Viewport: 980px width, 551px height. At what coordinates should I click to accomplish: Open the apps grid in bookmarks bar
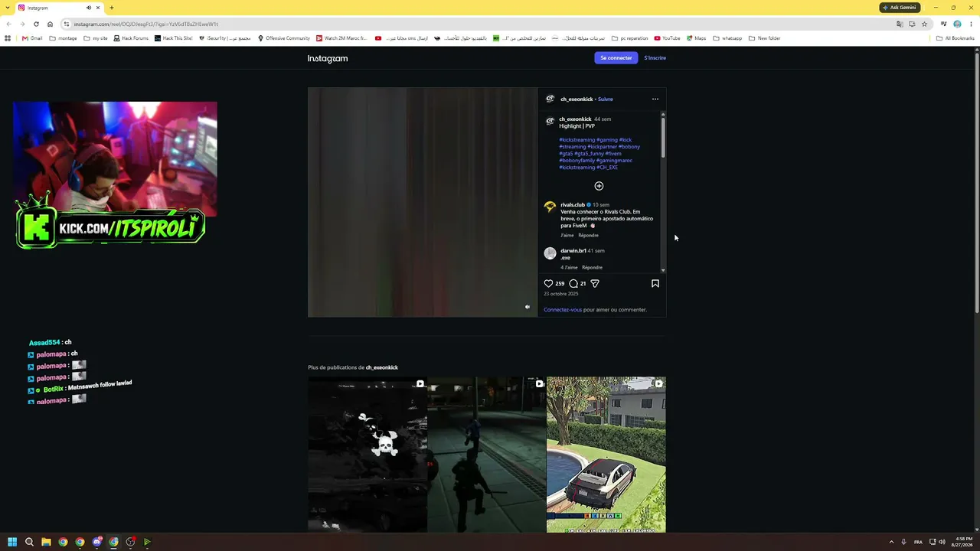pyautogui.click(x=8, y=38)
